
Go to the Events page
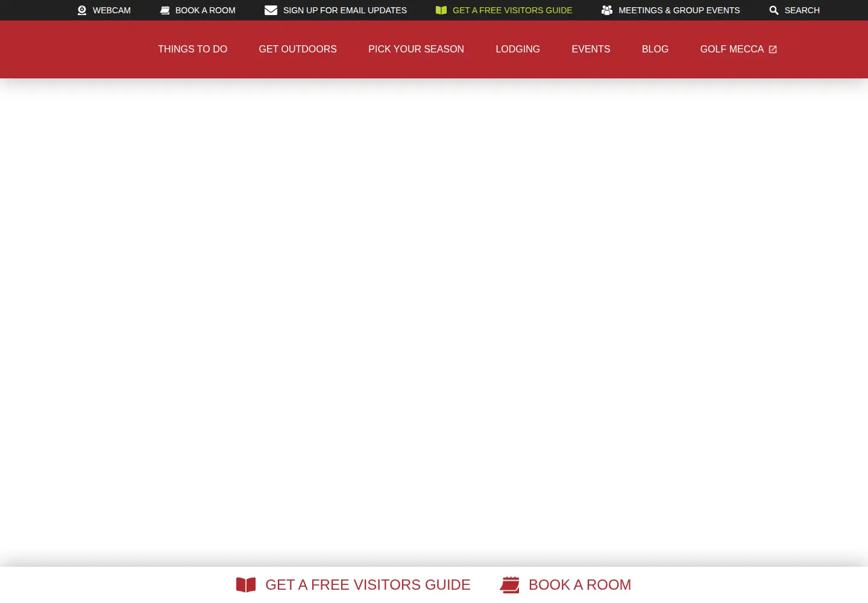click(591, 49)
